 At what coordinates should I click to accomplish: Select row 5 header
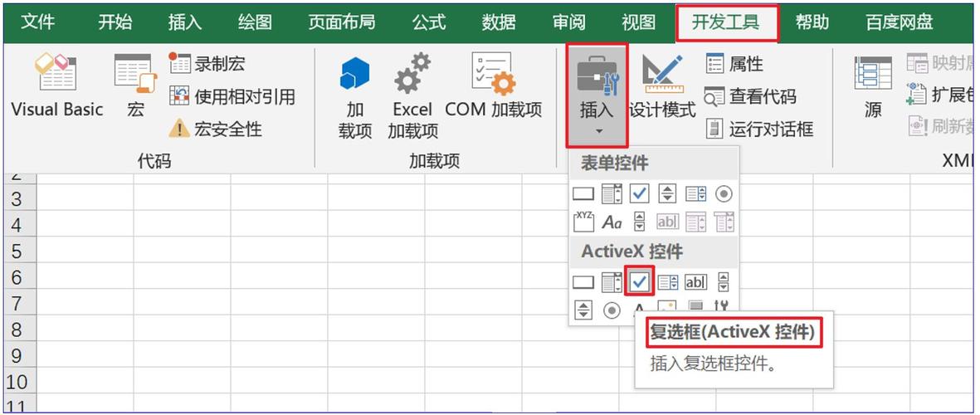coord(19,251)
